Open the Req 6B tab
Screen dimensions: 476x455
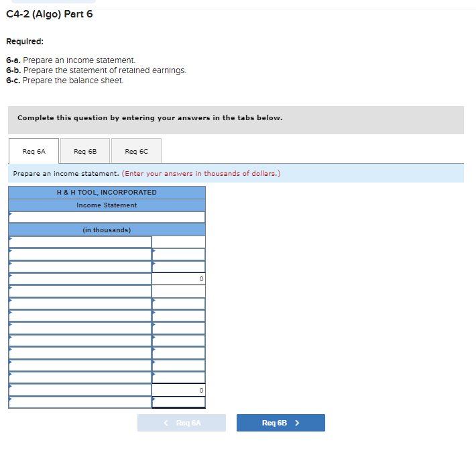(x=85, y=151)
